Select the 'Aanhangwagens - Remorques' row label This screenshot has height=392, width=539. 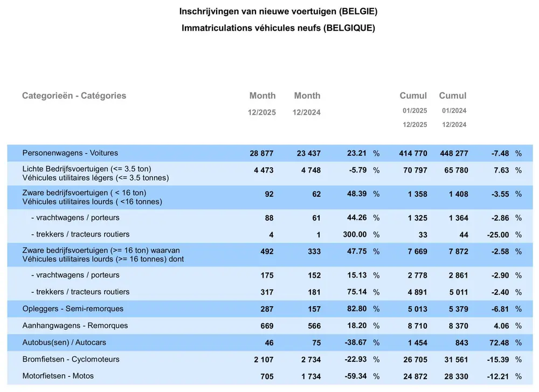pos(75,326)
